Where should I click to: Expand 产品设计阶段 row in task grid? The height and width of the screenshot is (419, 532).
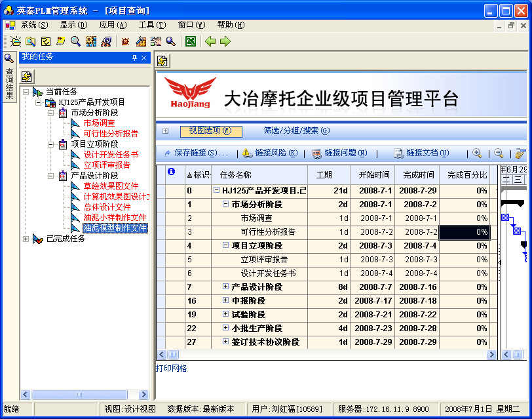225,287
